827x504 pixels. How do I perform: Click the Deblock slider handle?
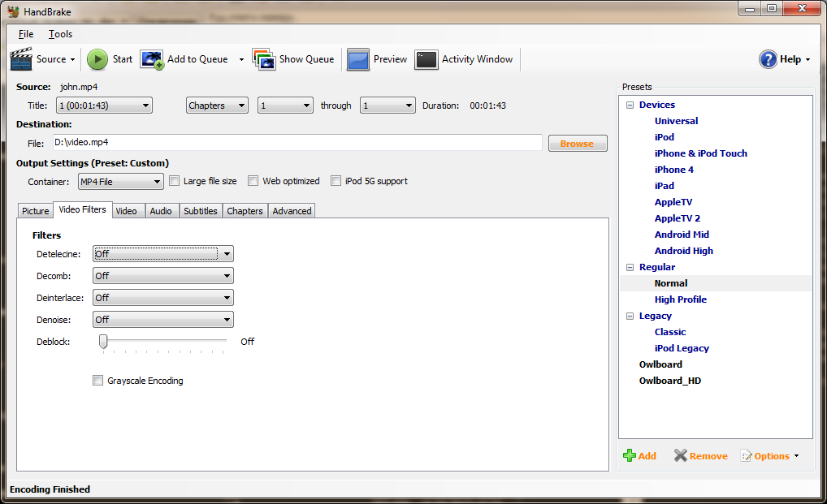coord(103,342)
